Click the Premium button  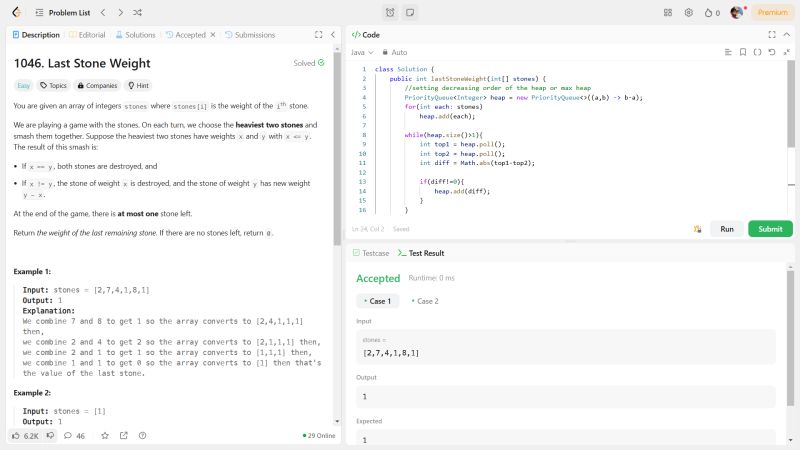click(772, 12)
